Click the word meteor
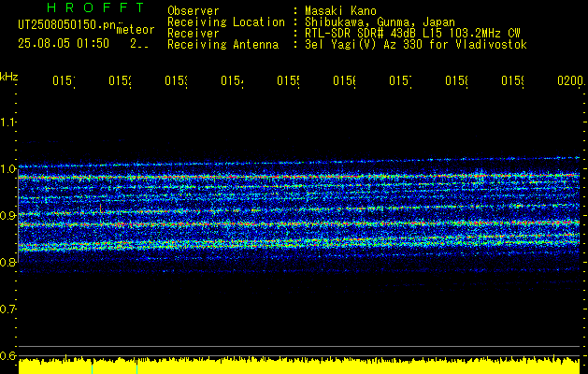Viewport: 588px width, 374px height. 136,30
